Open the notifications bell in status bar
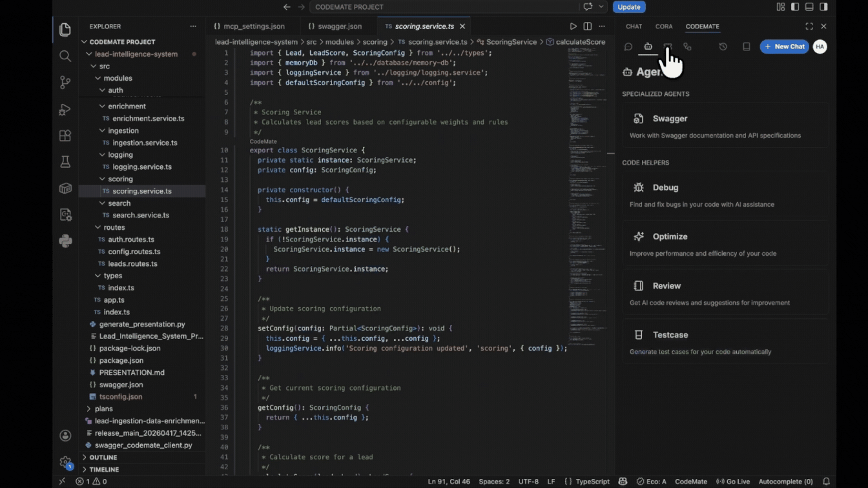 click(826, 482)
